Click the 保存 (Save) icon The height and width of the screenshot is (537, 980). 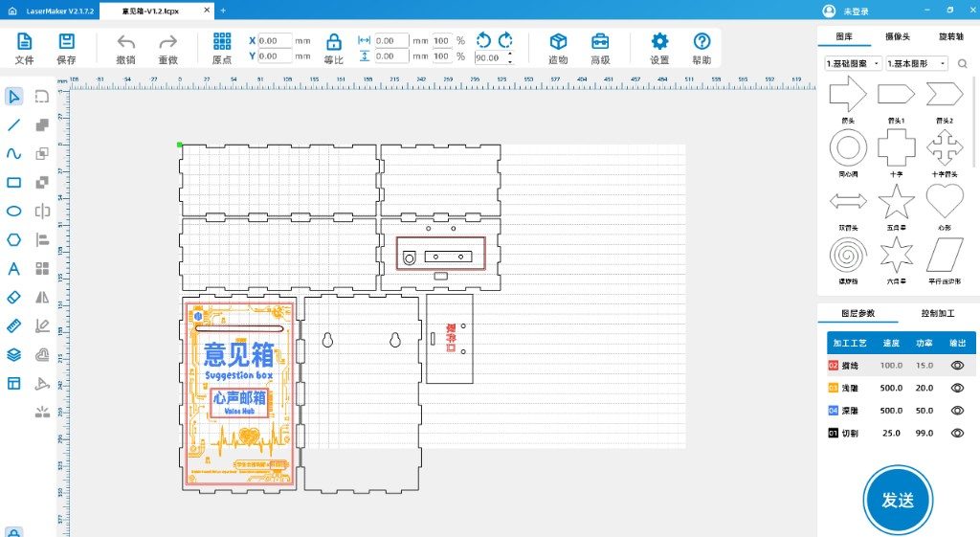[66, 42]
